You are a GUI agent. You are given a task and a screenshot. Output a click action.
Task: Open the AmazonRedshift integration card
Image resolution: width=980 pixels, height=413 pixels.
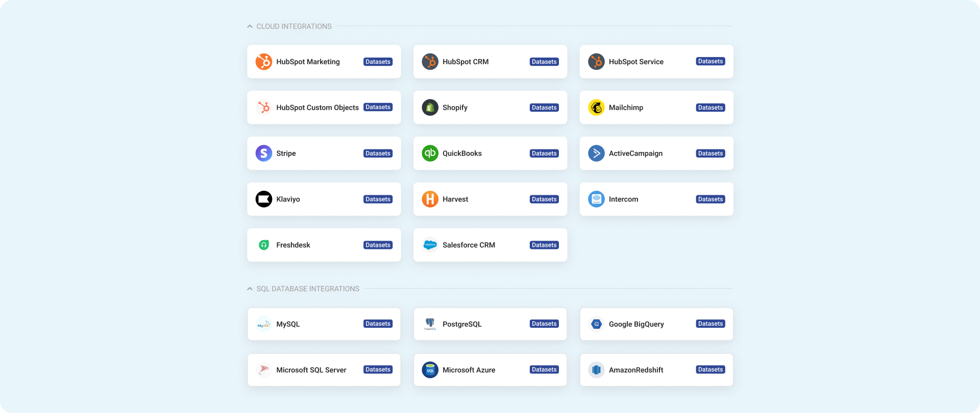(x=656, y=370)
